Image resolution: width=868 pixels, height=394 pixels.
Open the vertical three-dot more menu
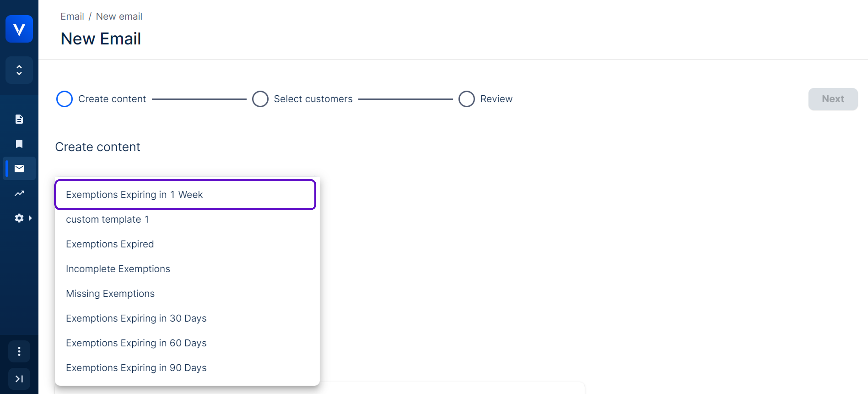[x=19, y=352]
